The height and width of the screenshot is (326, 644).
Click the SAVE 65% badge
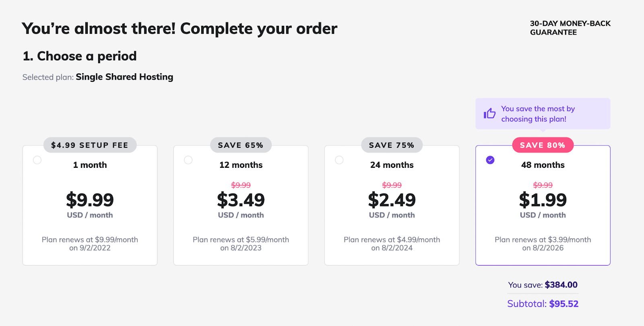241,145
